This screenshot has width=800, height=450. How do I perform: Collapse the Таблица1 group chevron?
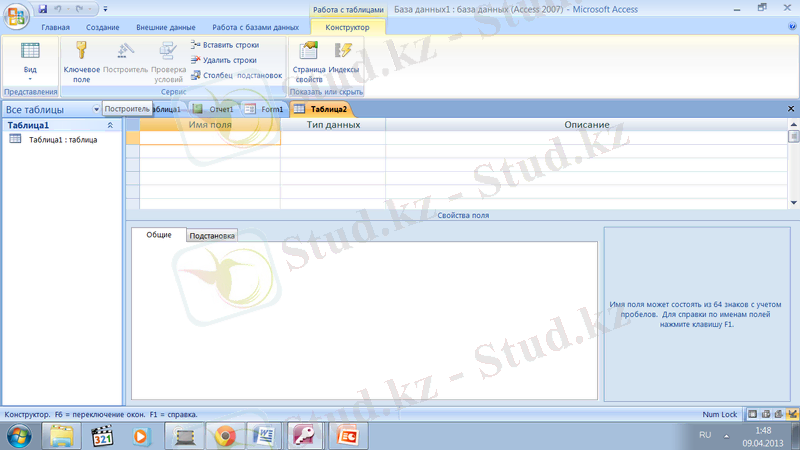[x=110, y=125]
